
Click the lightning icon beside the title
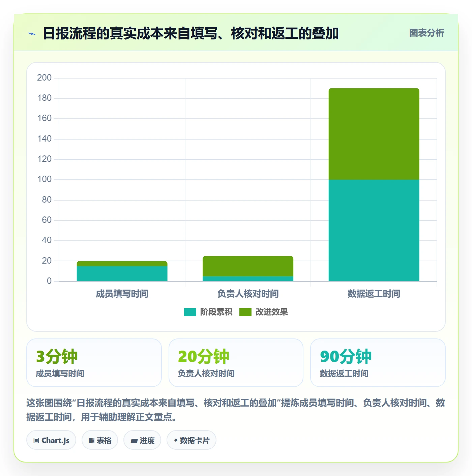(32, 34)
